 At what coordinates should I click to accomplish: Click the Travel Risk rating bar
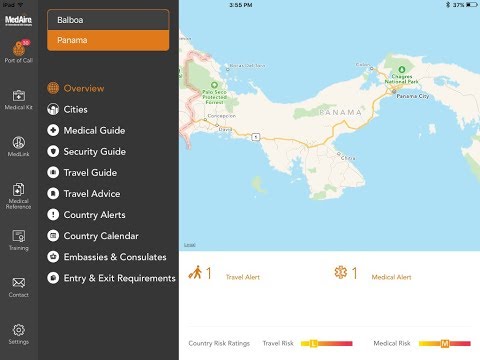(326, 343)
